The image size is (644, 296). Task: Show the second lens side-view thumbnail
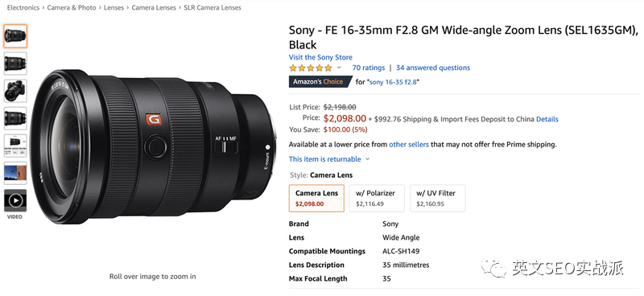click(15, 64)
